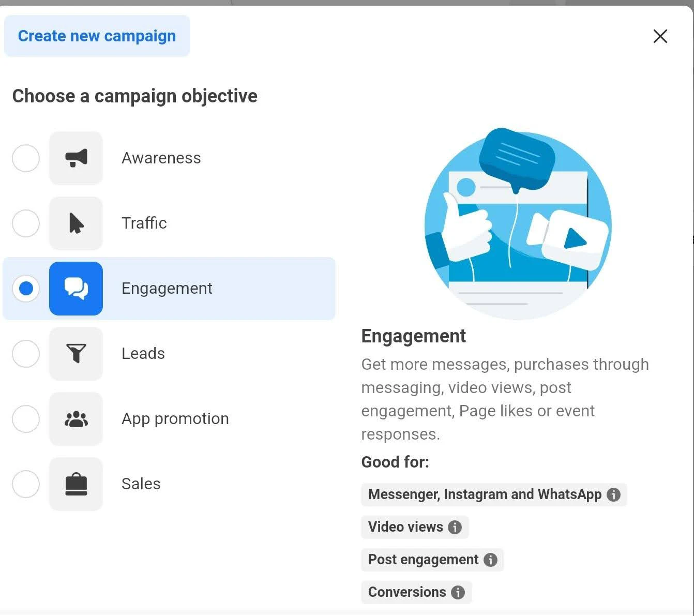Click the people icon for App promotion
The image size is (694, 616).
pyautogui.click(x=76, y=419)
